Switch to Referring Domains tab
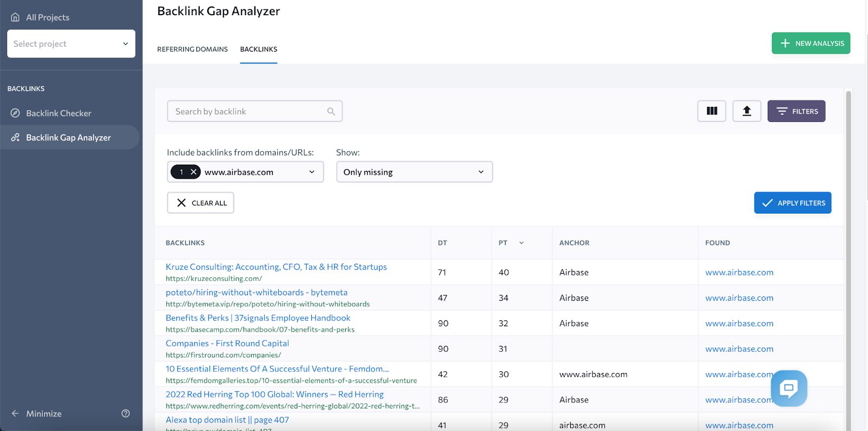This screenshot has height=431, width=868. (x=193, y=49)
